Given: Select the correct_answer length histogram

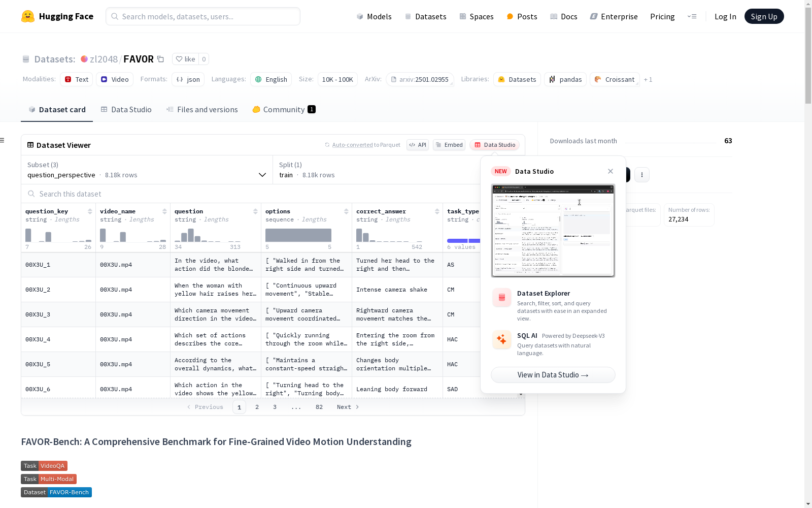Looking at the screenshot, I should [x=389, y=235].
